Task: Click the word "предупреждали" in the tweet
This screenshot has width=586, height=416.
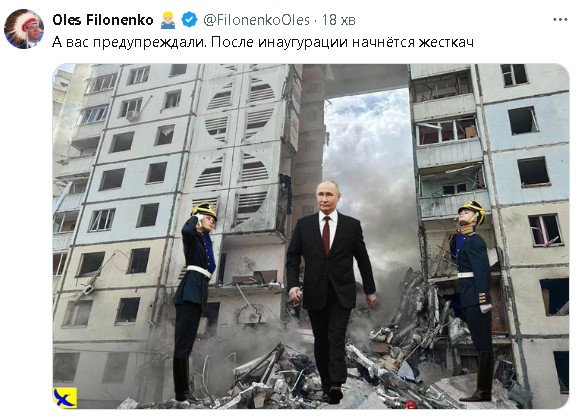Action: tap(149, 42)
